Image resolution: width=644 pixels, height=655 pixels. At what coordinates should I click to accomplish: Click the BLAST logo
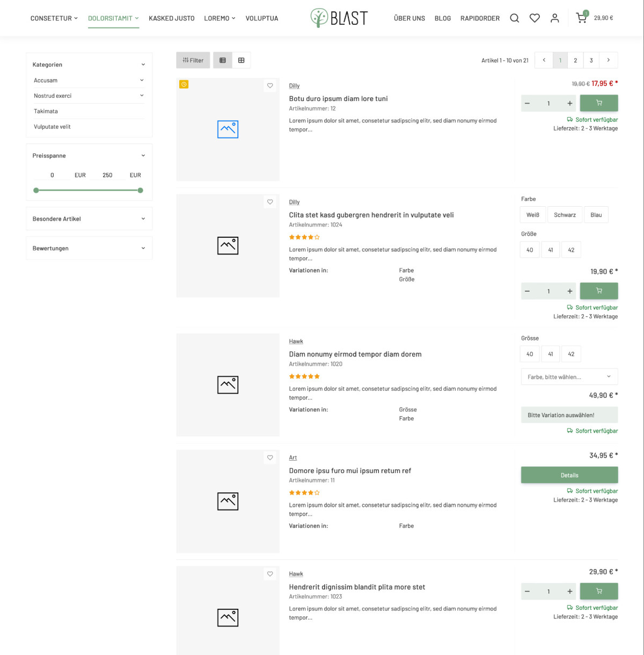tap(339, 18)
